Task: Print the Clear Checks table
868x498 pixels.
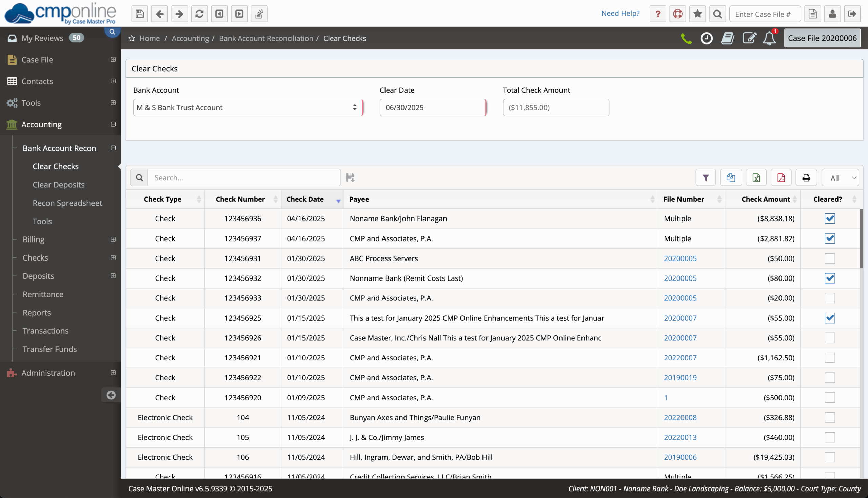Action: click(806, 177)
